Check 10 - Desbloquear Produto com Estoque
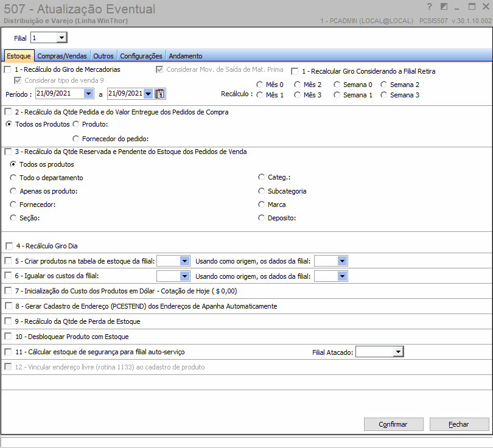 pyautogui.click(x=8, y=337)
